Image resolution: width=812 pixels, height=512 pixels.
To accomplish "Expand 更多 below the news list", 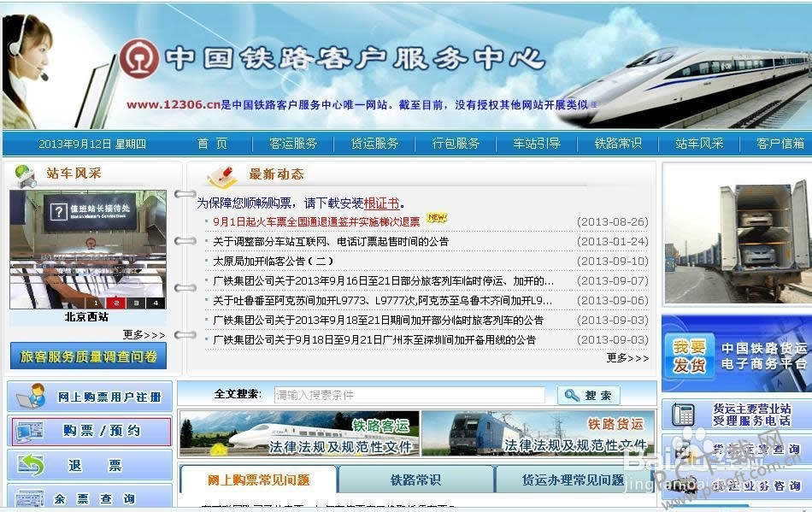I will coord(627,358).
